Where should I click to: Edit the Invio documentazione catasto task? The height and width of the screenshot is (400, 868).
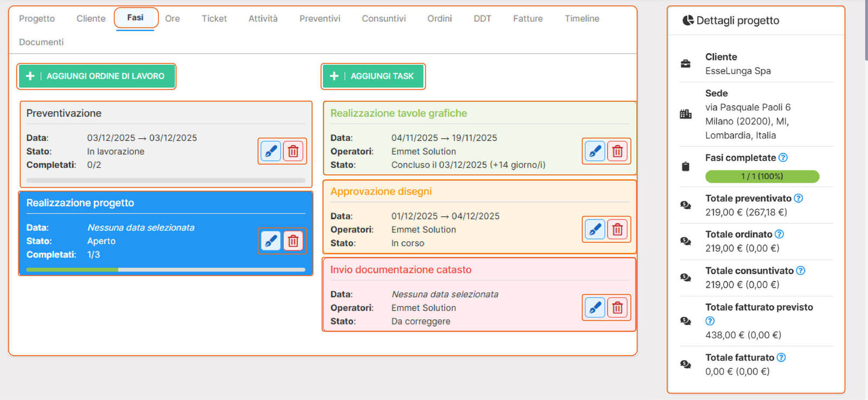pos(595,308)
